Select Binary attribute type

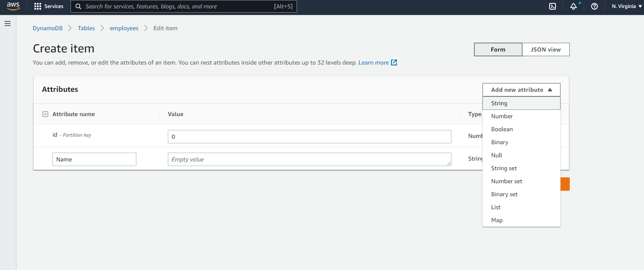tap(521, 142)
